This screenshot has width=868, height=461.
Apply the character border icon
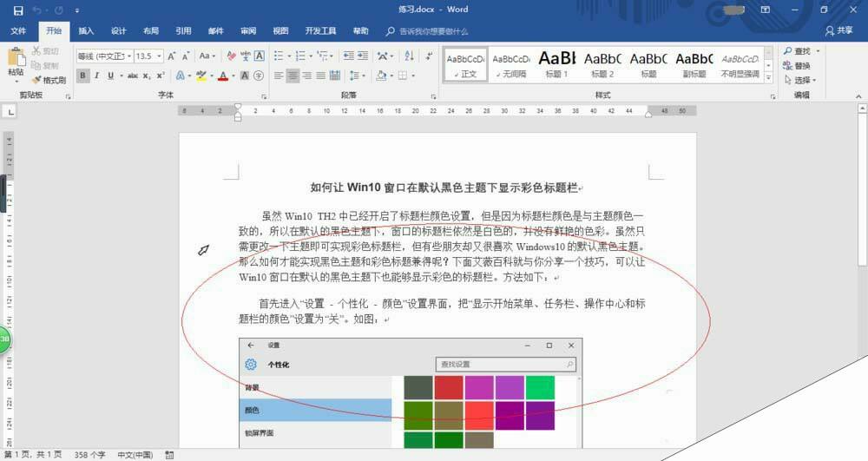[x=259, y=56]
